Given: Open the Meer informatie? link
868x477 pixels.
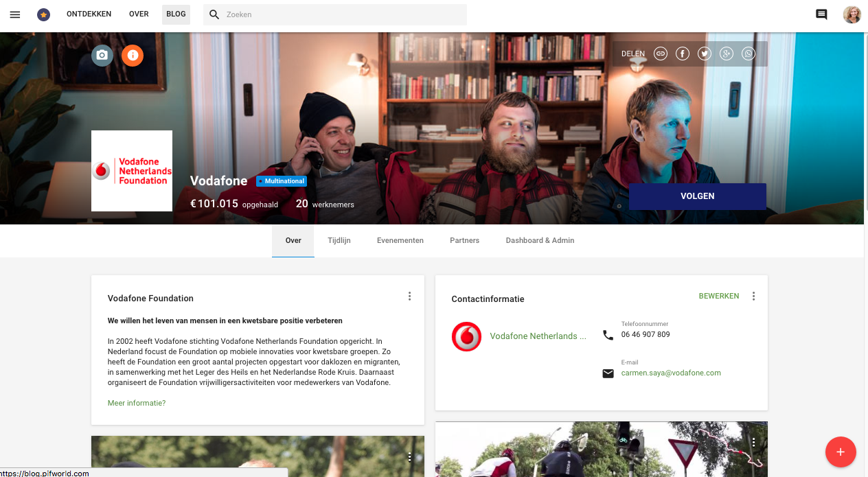Looking at the screenshot, I should 137,403.
